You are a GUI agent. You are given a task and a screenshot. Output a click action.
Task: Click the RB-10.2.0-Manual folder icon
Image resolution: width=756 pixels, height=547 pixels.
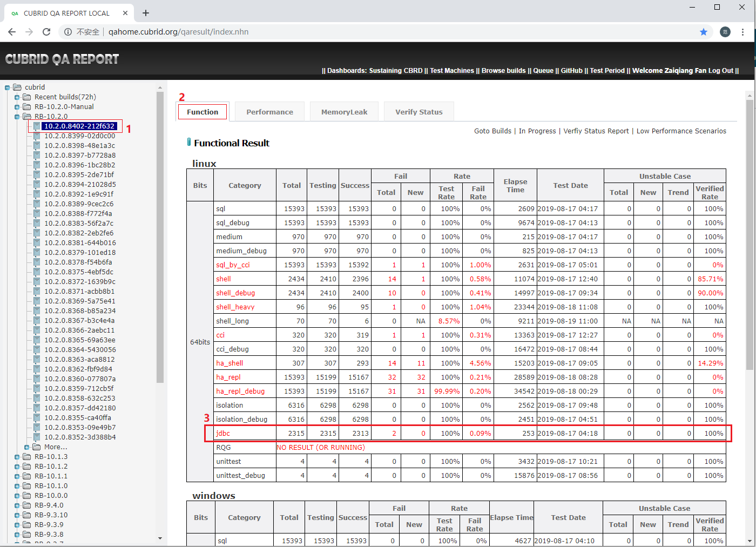coord(27,106)
